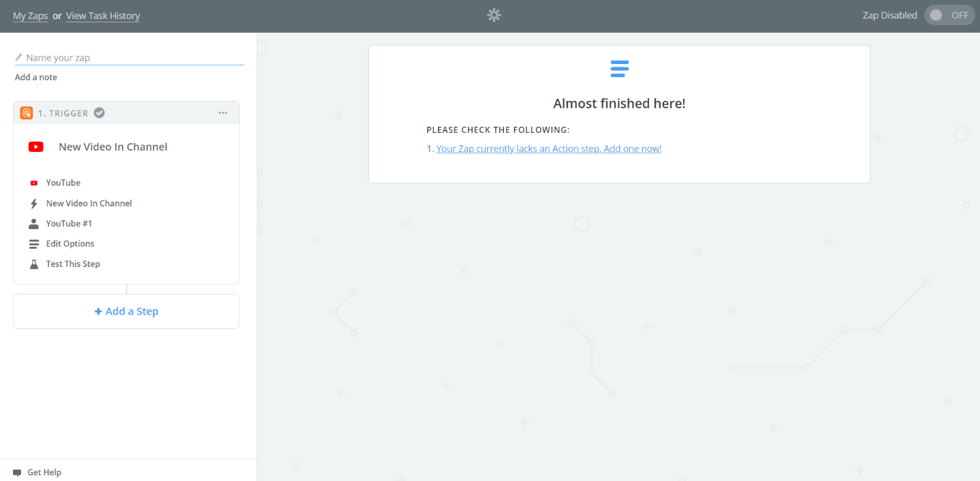Image resolution: width=980 pixels, height=481 pixels.
Task: Click the pencil icon beside Name your zap
Action: pyautogui.click(x=19, y=57)
